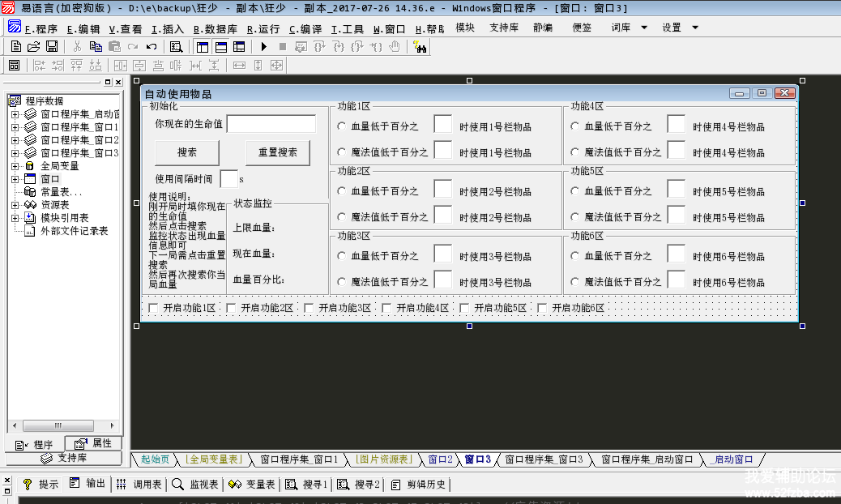Image resolution: width=841 pixels, height=504 pixels.
Task: Select 血量低于百分之 radio in 功能1区
Action: 342,126
